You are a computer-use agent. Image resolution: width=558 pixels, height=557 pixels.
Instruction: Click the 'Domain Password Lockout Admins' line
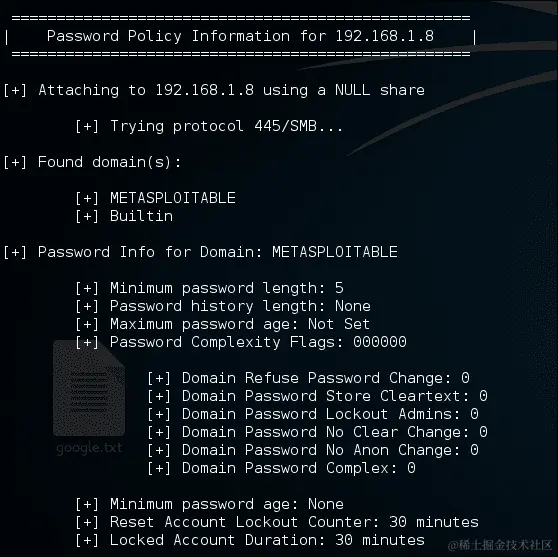click(313, 414)
